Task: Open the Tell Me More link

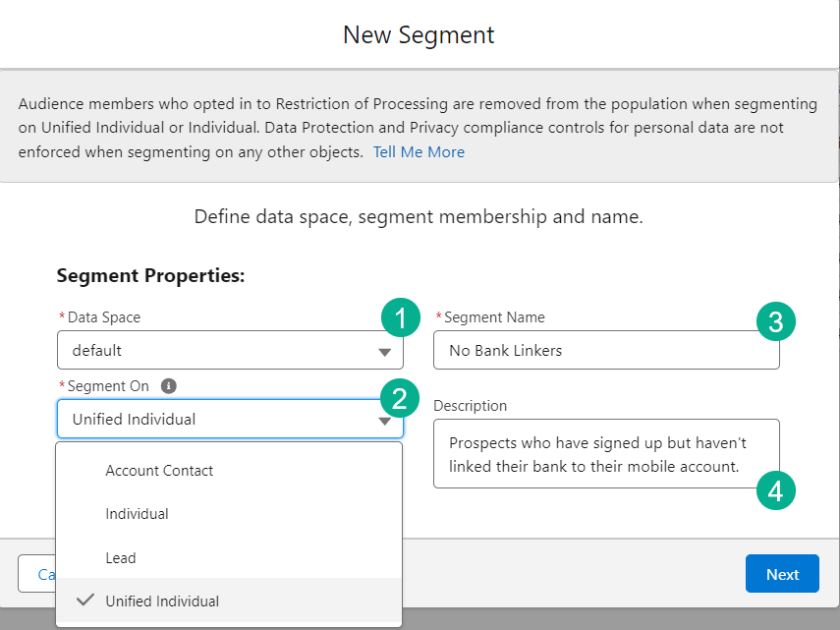Action: (419, 152)
